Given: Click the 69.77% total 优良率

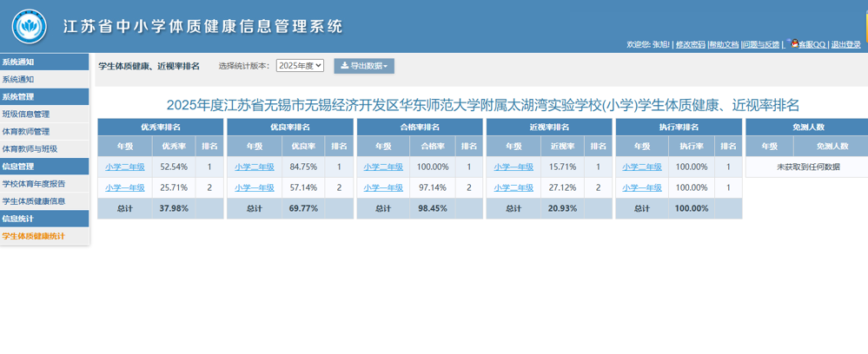Looking at the screenshot, I should 303,209.
